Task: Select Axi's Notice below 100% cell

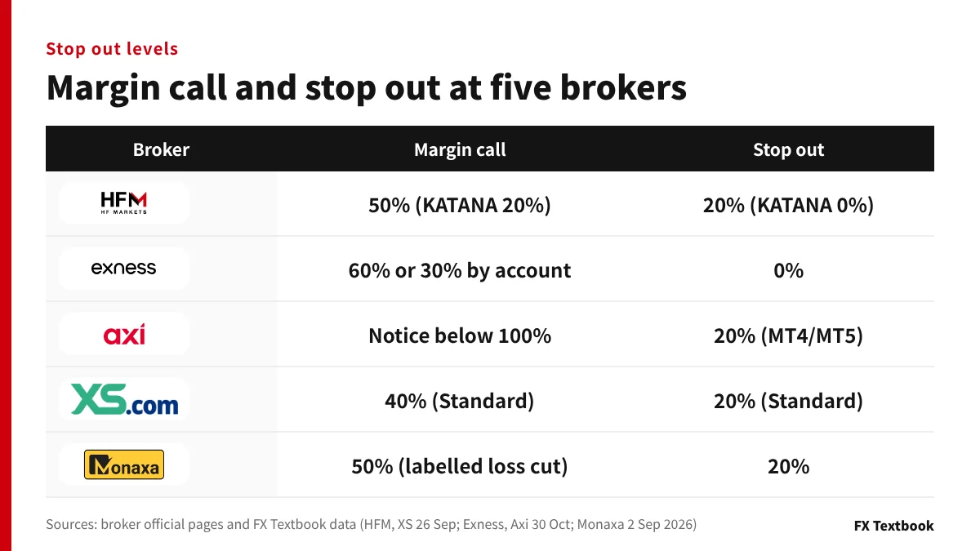Action: pos(460,335)
